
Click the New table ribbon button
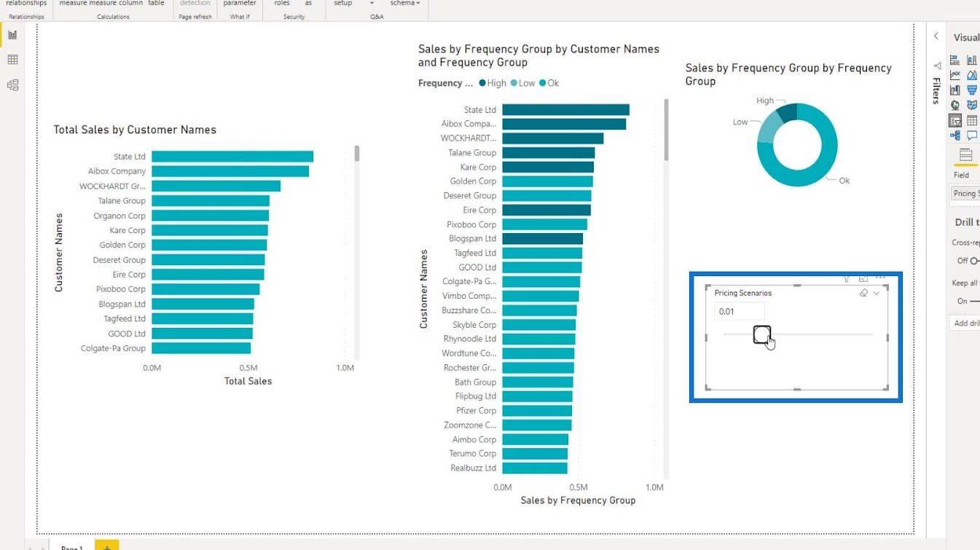click(x=156, y=4)
